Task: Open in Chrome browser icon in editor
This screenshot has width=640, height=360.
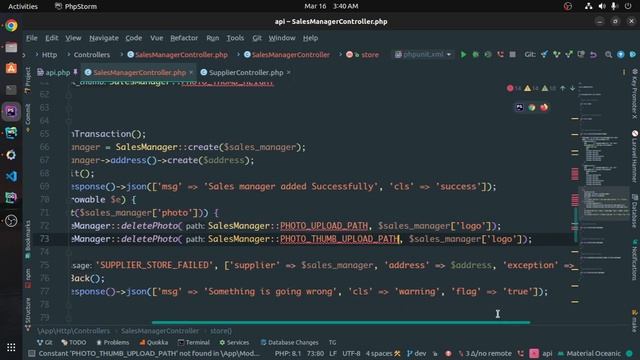Action: [x=531, y=107]
